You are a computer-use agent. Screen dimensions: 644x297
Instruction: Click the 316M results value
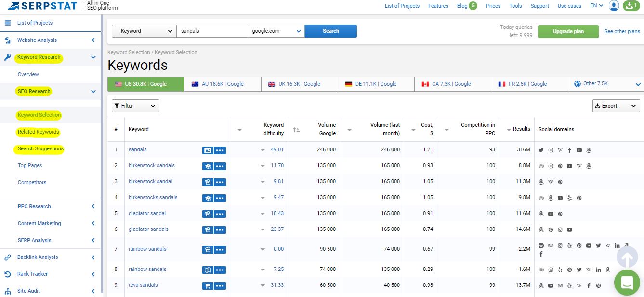click(524, 149)
